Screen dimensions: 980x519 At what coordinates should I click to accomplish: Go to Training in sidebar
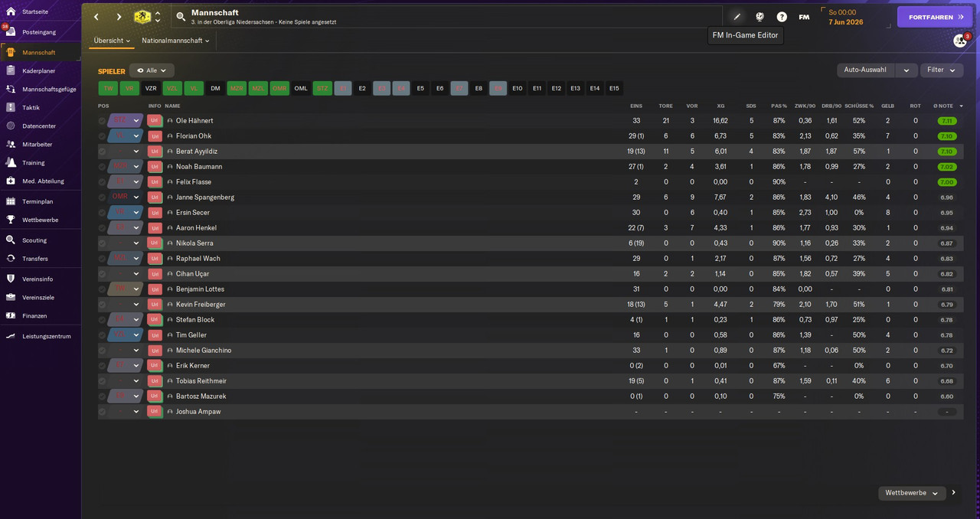coord(33,162)
